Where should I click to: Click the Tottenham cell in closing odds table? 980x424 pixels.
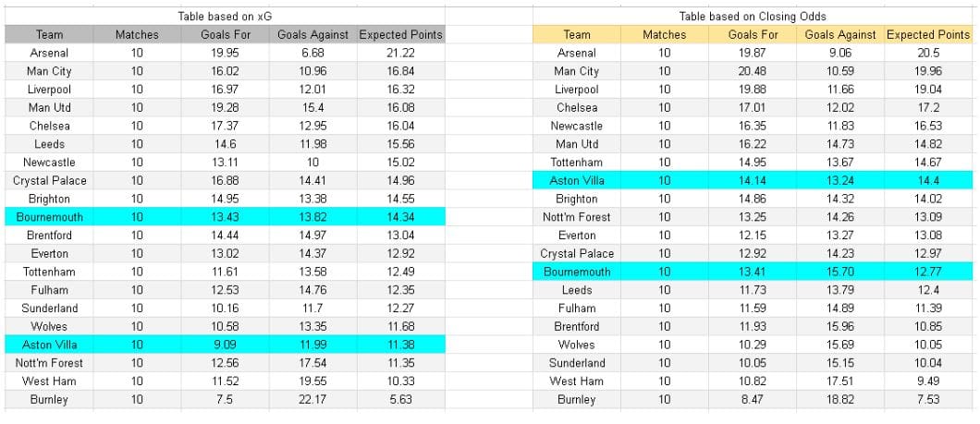coord(576,163)
